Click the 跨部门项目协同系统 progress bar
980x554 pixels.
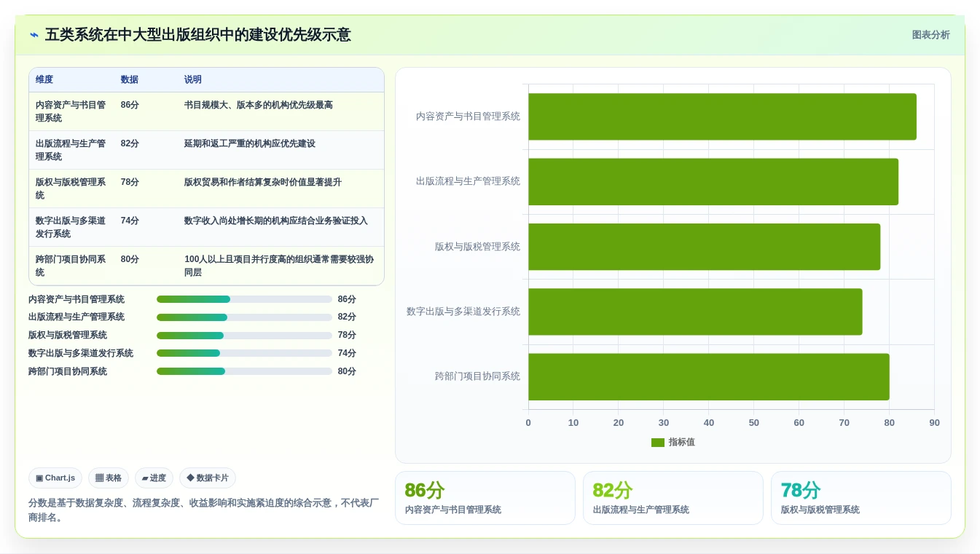pos(244,371)
